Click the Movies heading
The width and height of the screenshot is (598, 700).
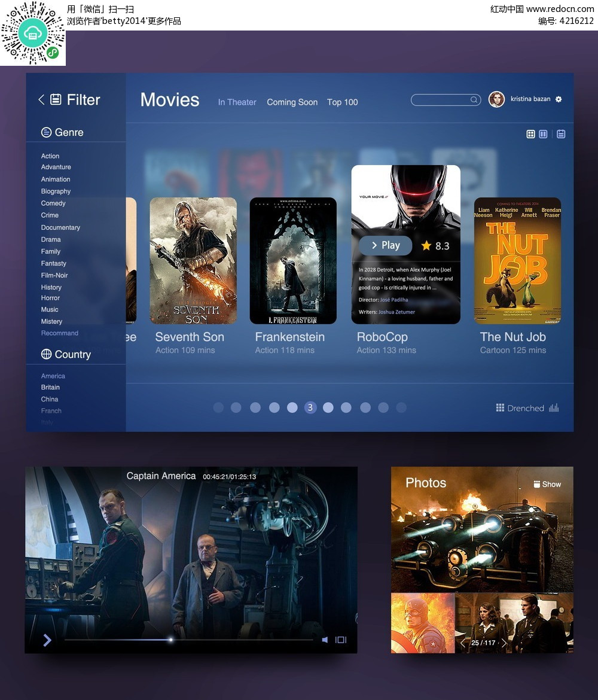(170, 100)
